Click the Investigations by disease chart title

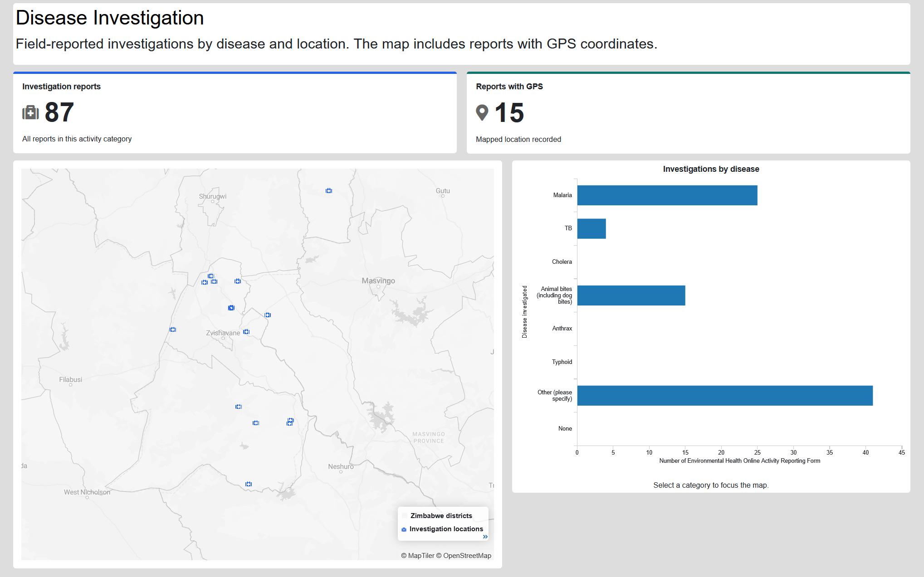(x=711, y=169)
